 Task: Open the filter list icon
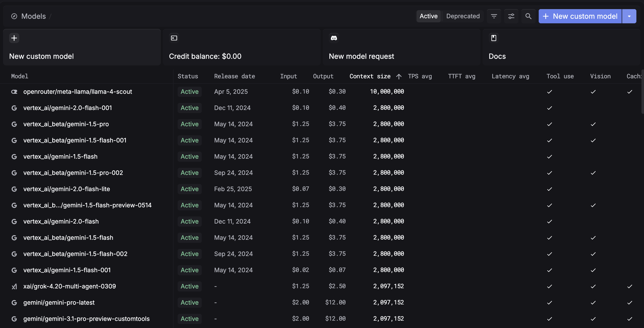point(494,16)
